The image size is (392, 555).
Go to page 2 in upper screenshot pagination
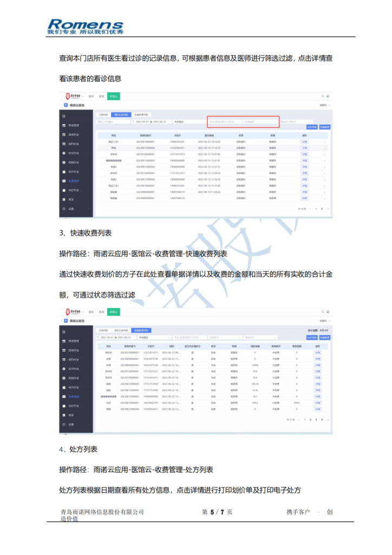point(322,209)
